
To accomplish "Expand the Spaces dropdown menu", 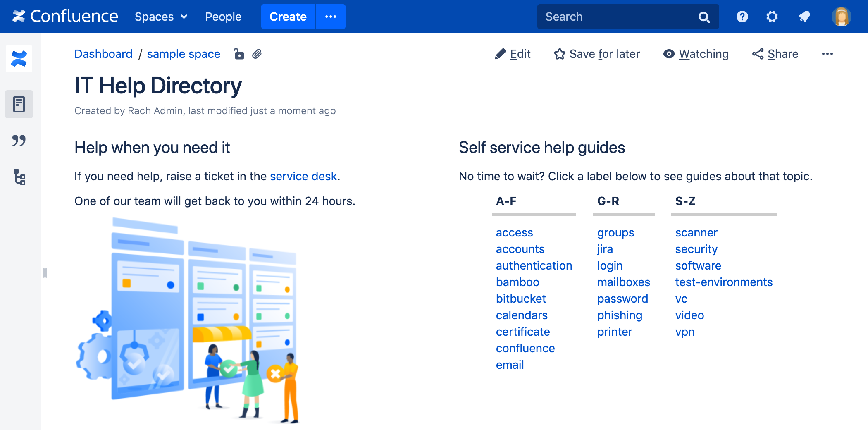I will (x=161, y=17).
